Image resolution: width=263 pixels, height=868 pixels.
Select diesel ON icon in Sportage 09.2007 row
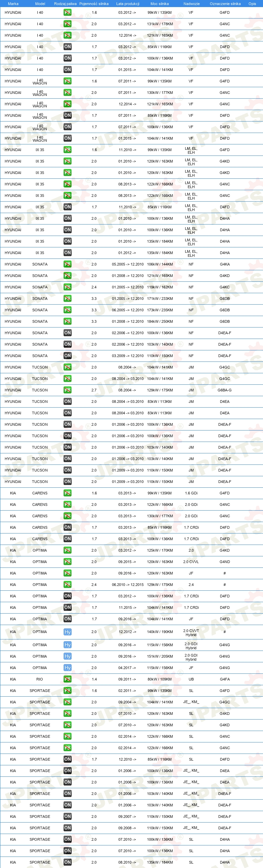tap(67, 817)
